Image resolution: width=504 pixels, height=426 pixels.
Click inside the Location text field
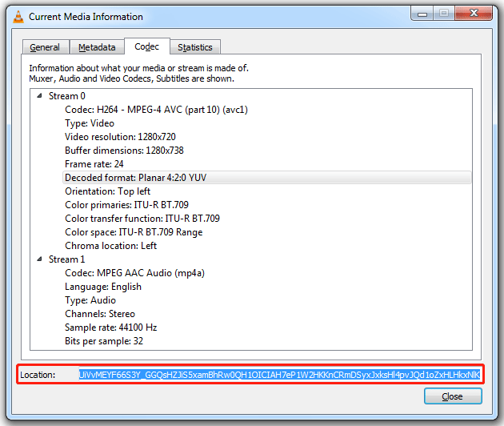[x=279, y=374]
